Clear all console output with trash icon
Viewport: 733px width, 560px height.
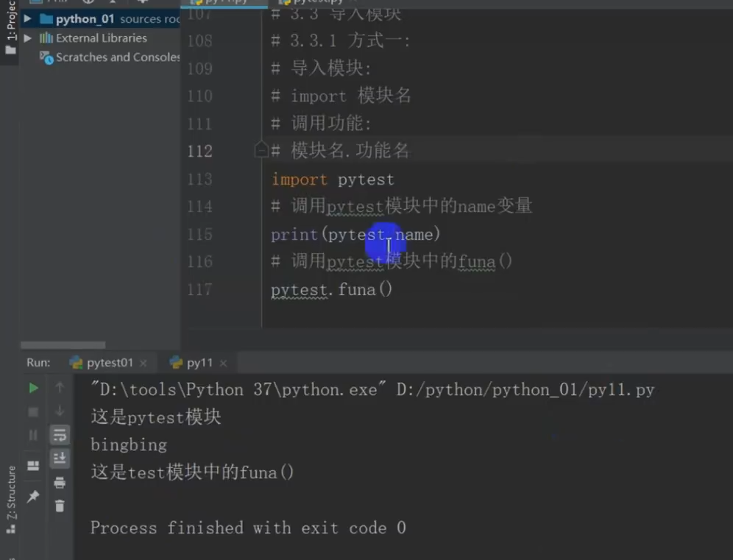60,506
